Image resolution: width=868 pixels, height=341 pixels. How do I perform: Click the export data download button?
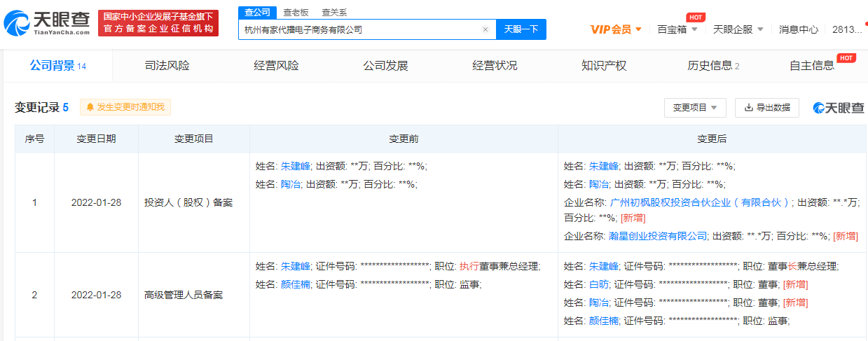[766, 108]
